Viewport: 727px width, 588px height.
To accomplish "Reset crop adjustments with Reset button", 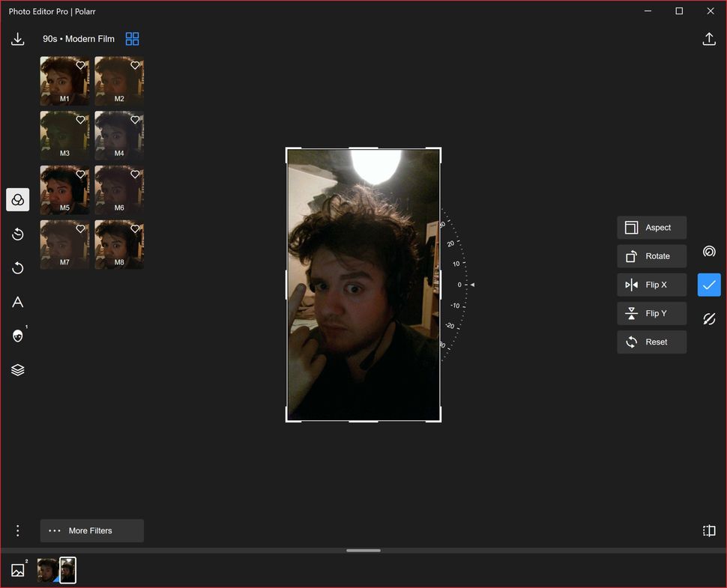I will click(x=651, y=342).
